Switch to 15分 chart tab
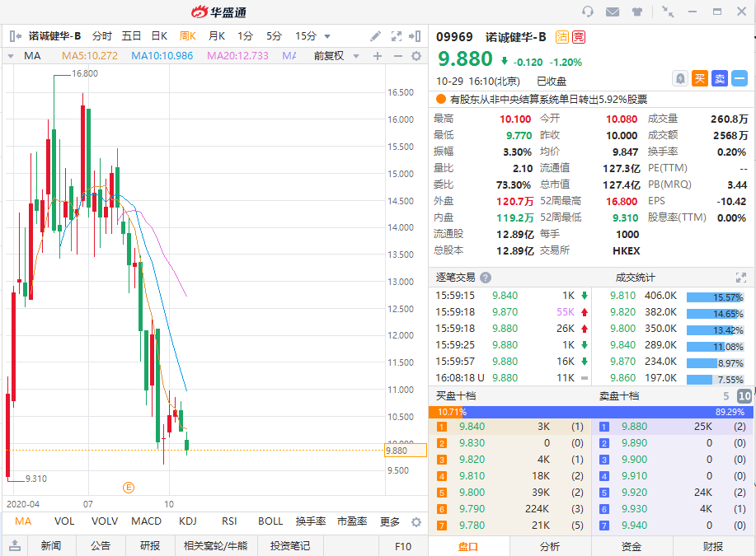This screenshot has width=756, height=556. 306,36
